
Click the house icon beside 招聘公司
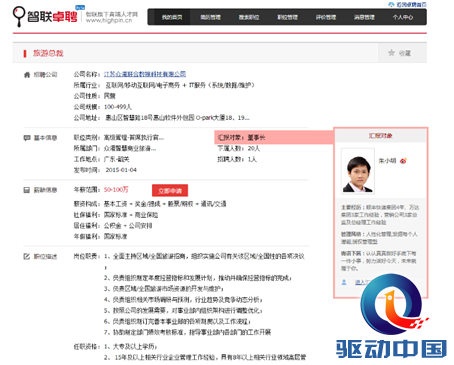tap(27, 75)
